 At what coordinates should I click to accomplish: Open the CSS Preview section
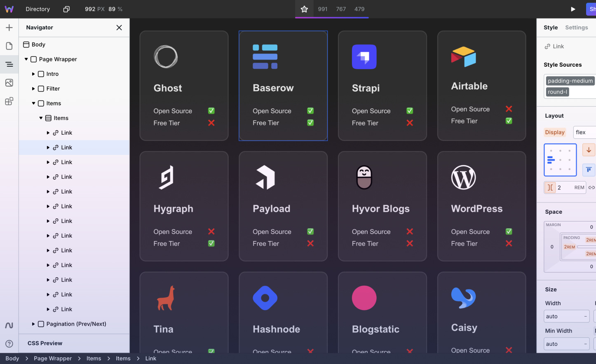(x=45, y=343)
